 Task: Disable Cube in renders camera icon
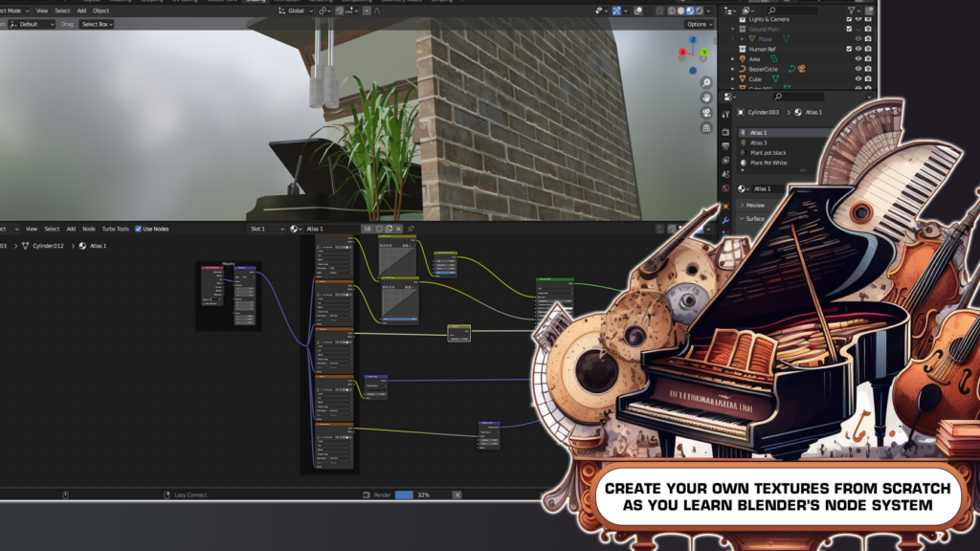(868, 78)
